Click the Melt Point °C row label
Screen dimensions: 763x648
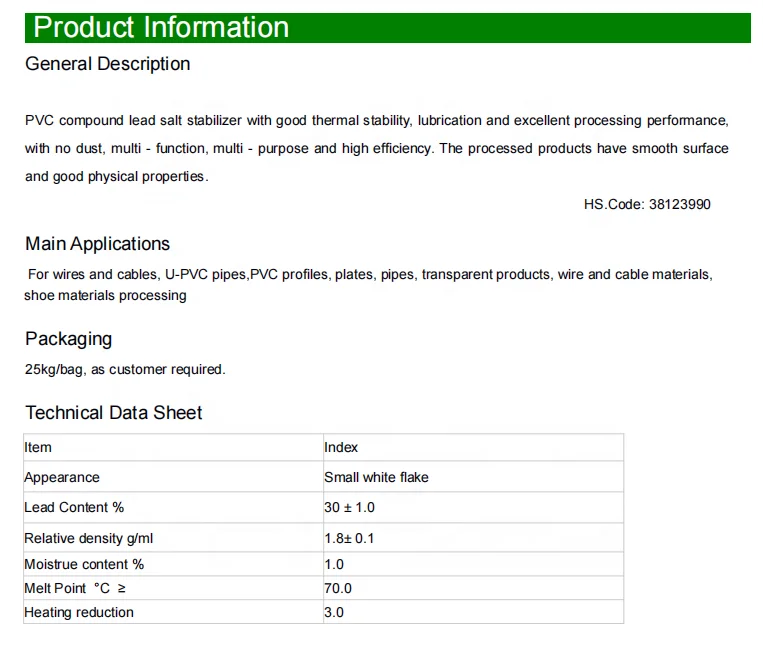point(76,588)
